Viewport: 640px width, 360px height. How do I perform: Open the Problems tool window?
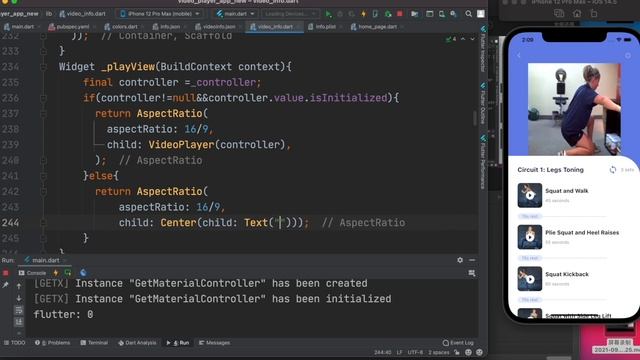(x=53, y=343)
